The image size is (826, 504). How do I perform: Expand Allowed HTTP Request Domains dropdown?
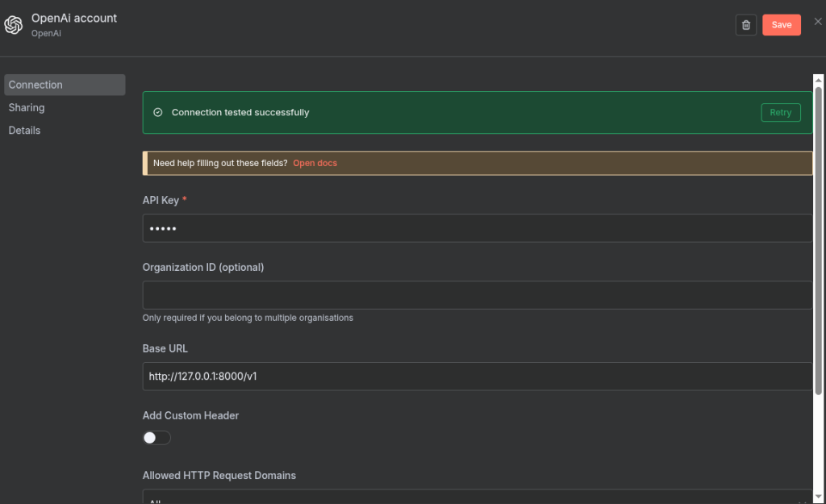coord(477,498)
